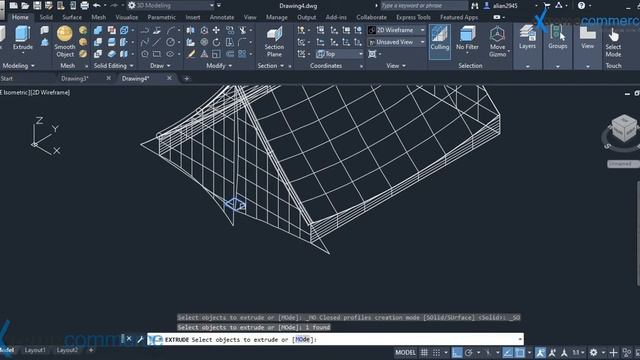Viewport: 640px width, 360px height.
Task: Click the ViewCube in the drawing area
Action: (623, 129)
